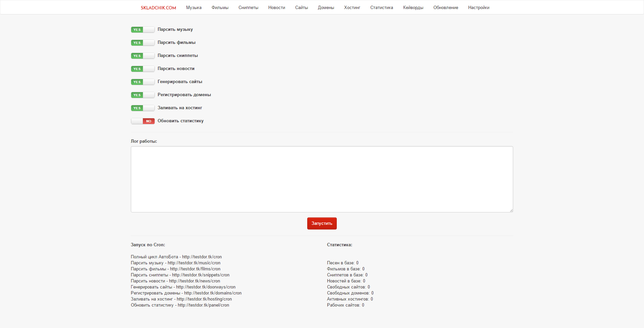Switch off Парсить новости toggle
Screen dimensions: 644x328
click(143, 69)
